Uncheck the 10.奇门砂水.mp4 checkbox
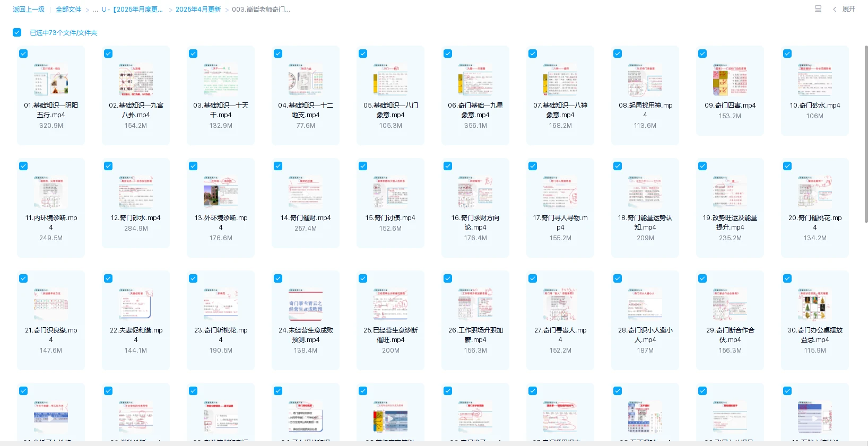 click(x=787, y=54)
